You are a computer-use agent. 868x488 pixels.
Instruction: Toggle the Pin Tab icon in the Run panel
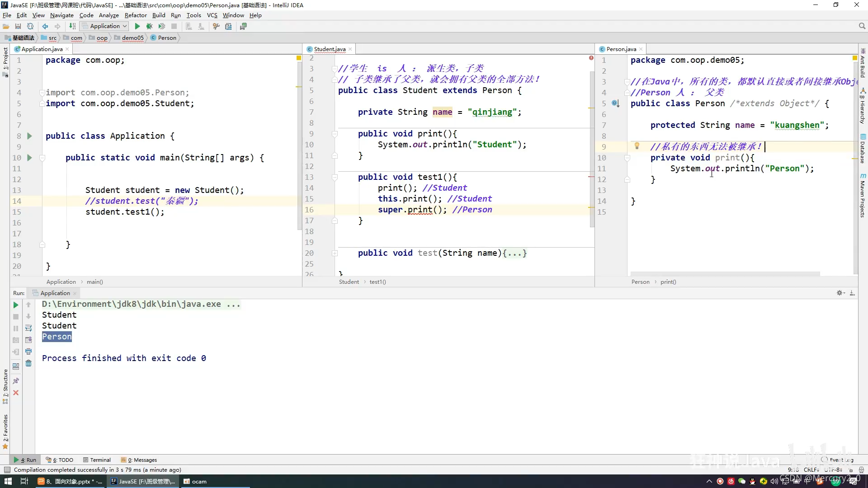(x=16, y=381)
